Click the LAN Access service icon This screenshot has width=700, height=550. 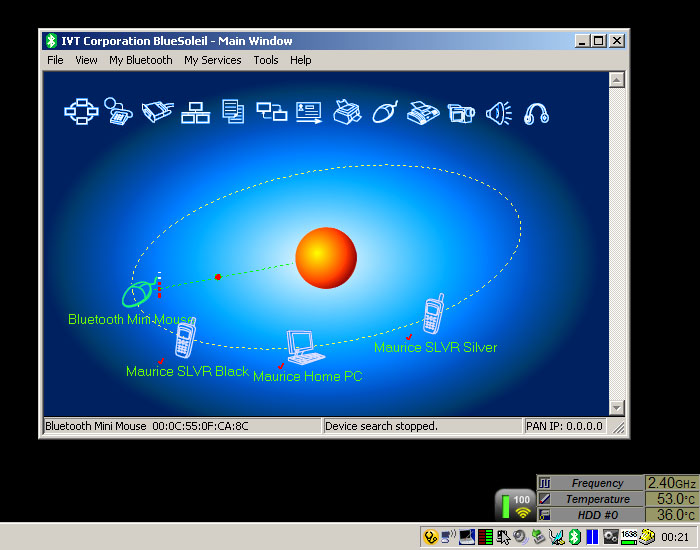pyautogui.click(x=196, y=112)
